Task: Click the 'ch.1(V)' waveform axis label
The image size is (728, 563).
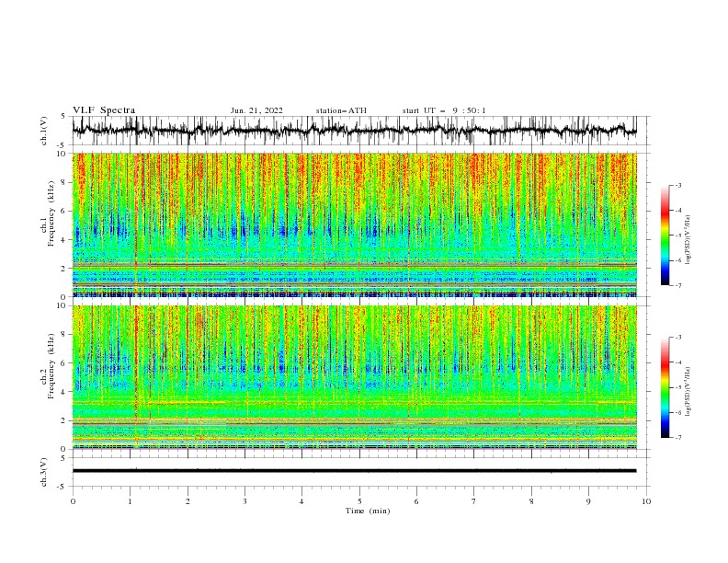Action: click(44, 131)
